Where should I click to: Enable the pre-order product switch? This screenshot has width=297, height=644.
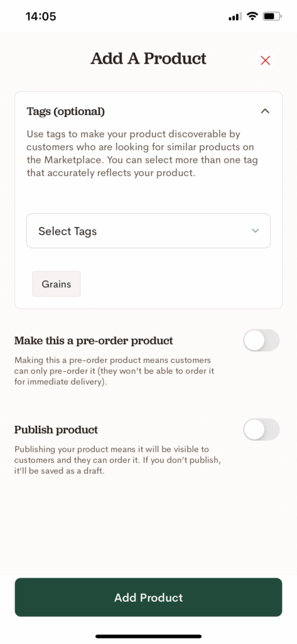pos(261,340)
